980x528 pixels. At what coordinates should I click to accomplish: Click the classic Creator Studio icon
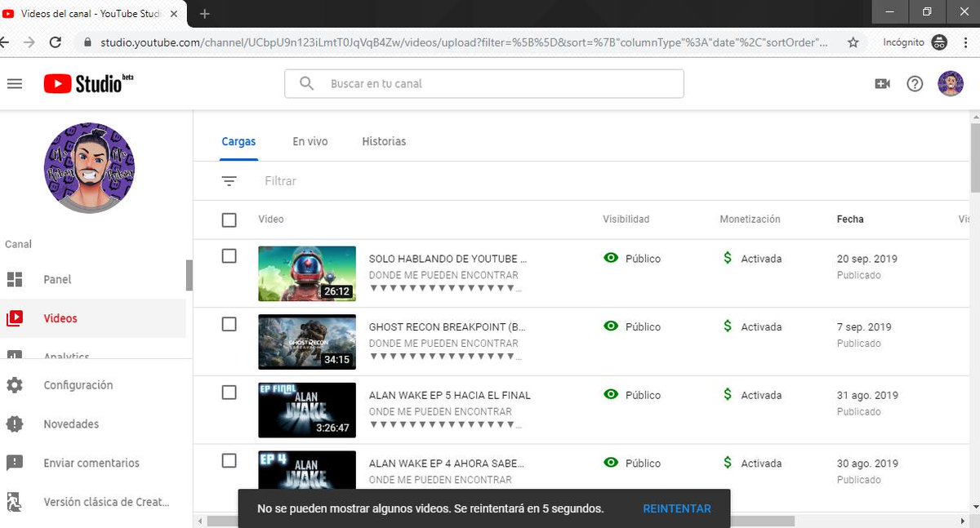coord(15,502)
